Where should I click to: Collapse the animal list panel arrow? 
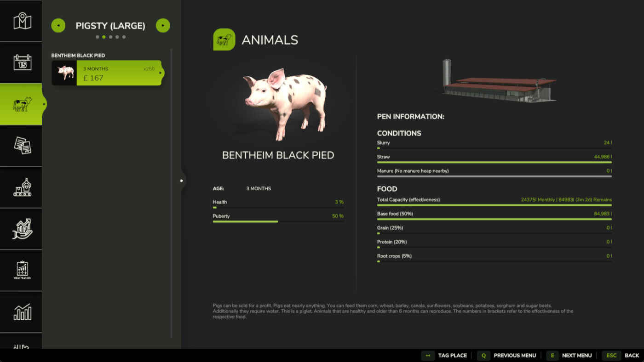tap(182, 181)
